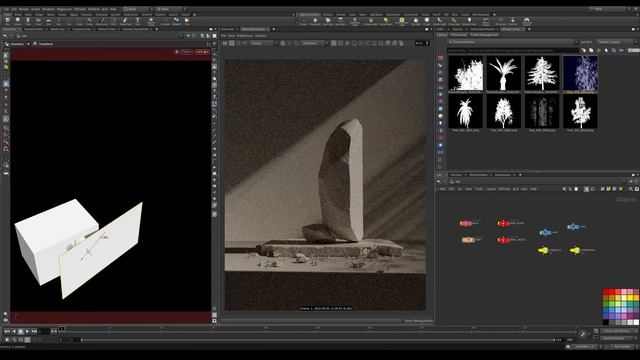Add a Sky Light from the shelf
This screenshot has height=360, width=640.
click(x=416, y=21)
